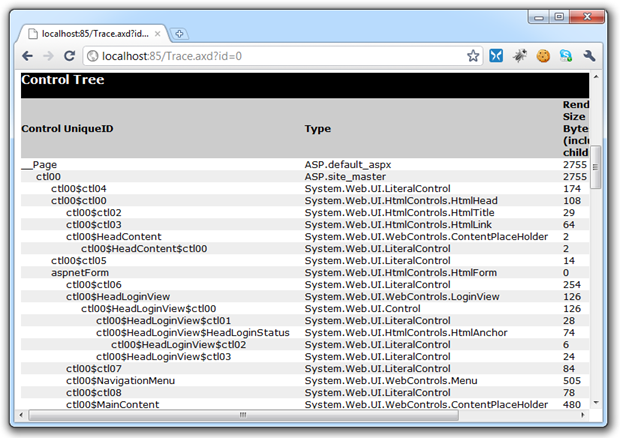Click the HtmlControls.HtmlTitle type cell
The height and width of the screenshot is (438, 620).
coord(399,213)
